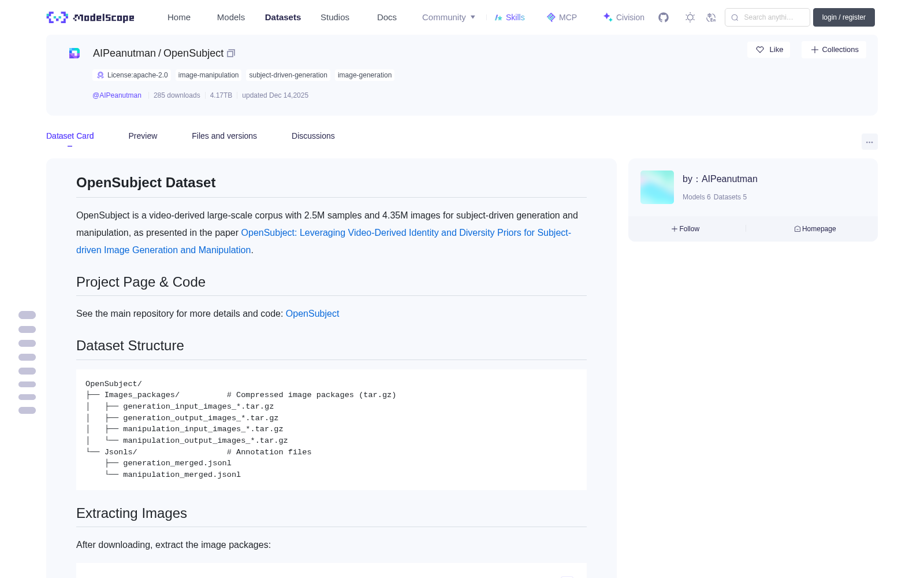Jump to last section via outline marker
924x578 pixels.
[27, 410]
